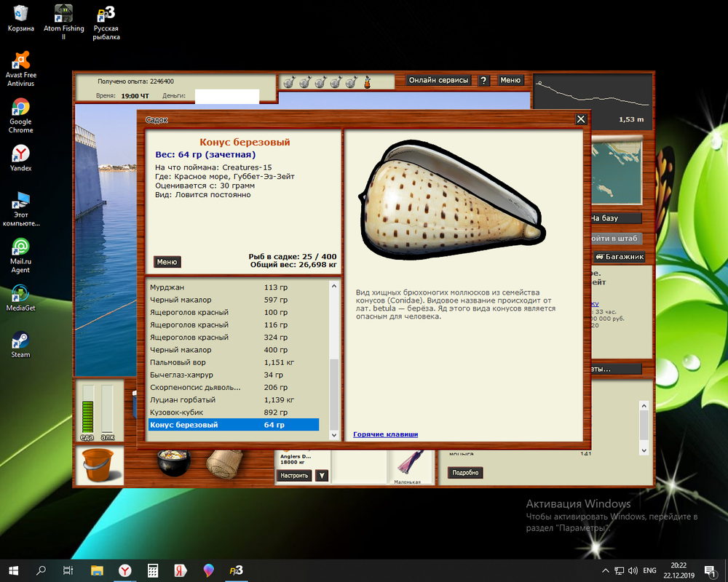The width and height of the screenshot is (728, 582).
Task: Click the green еда food level bar
Action: coord(88,411)
